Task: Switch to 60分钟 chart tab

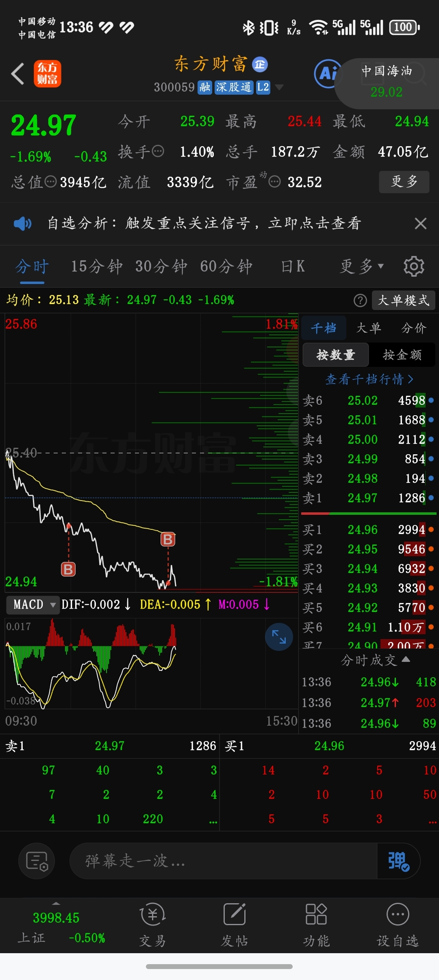Action: [x=226, y=267]
